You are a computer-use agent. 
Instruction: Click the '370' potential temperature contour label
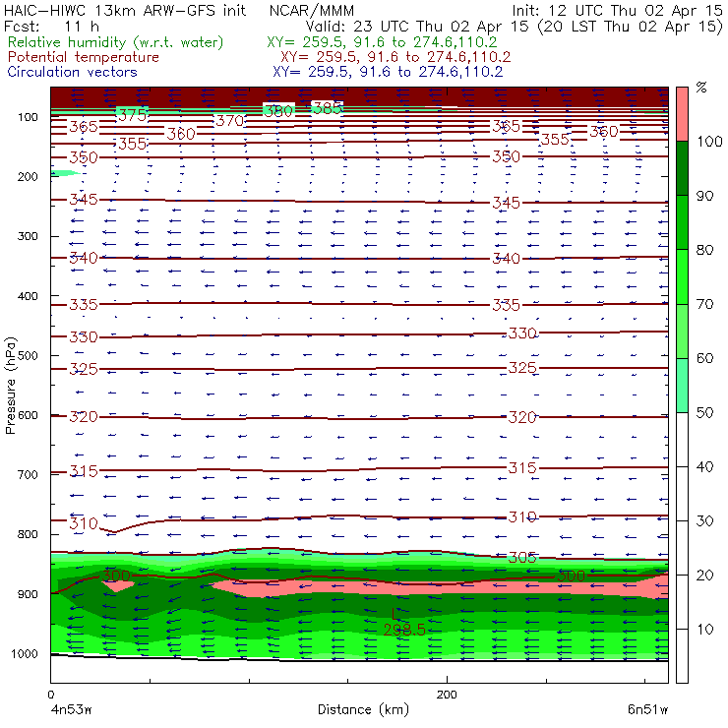click(x=230, y=121)
